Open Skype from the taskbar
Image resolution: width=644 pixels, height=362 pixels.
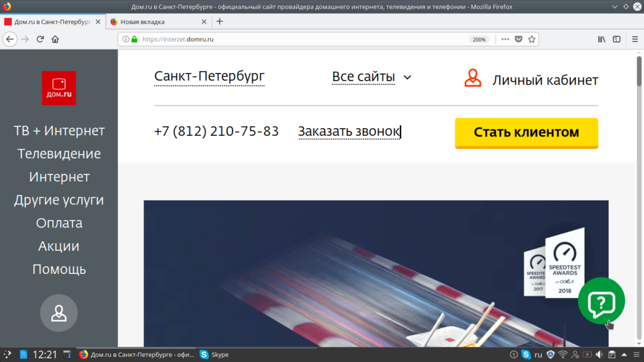(x=214, y=354)
